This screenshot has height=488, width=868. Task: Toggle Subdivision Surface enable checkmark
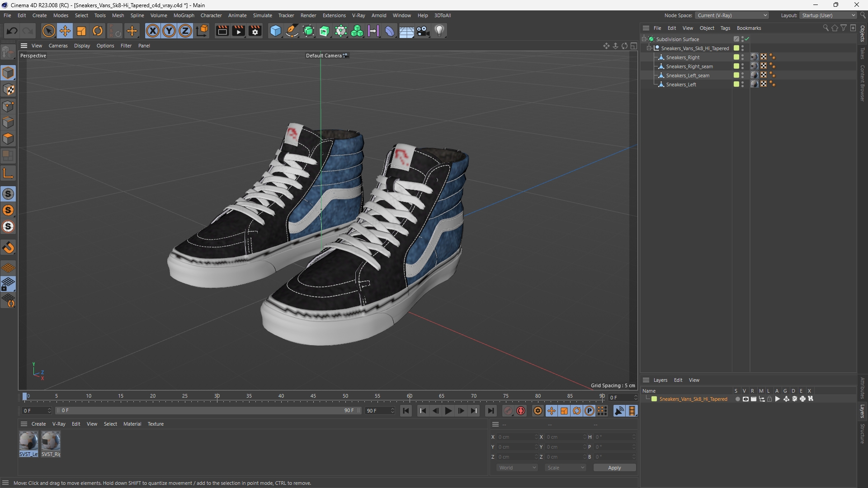(747, 39)
